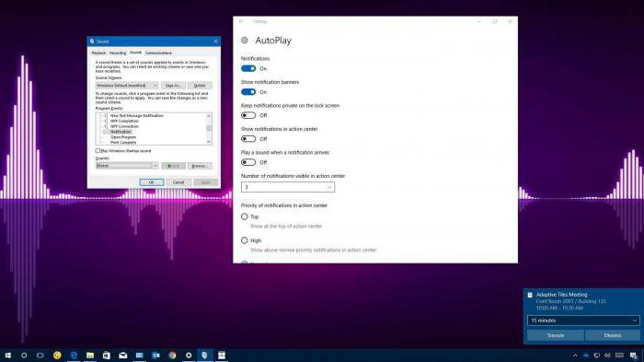Open the OneDrive cloud tray icon
Viewport: 644px width, 362px height.
point(586,356)
